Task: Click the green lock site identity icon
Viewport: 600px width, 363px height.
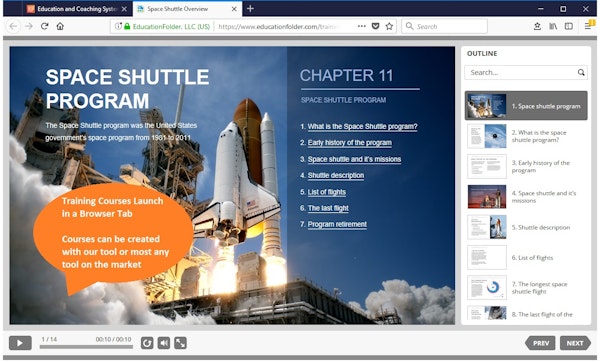Action: pyautogui.click(x=127, y=26)
